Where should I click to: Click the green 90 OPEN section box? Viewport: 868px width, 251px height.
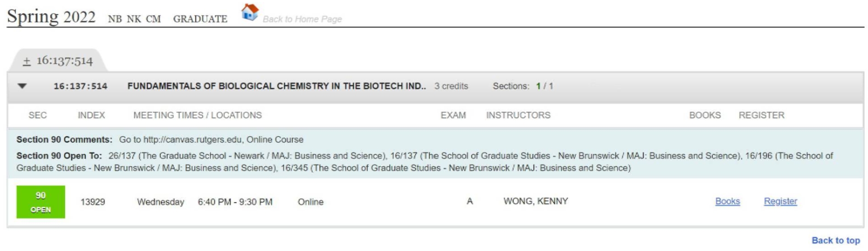pyautogui.click(x=40, y=202)
